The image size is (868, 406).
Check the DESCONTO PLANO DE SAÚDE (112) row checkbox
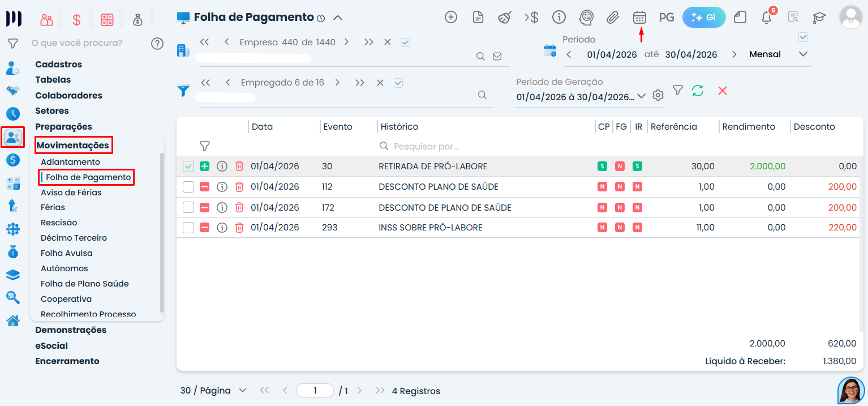[x=188, y=187]
